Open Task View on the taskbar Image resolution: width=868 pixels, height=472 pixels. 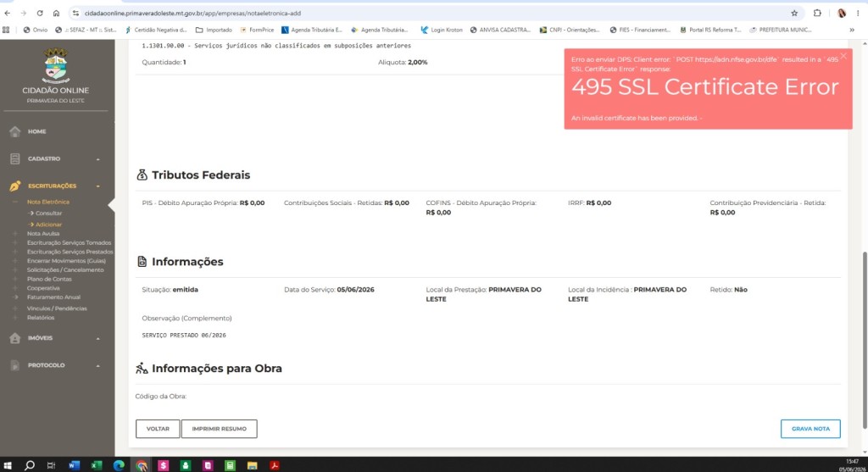[x=51, y=465]
